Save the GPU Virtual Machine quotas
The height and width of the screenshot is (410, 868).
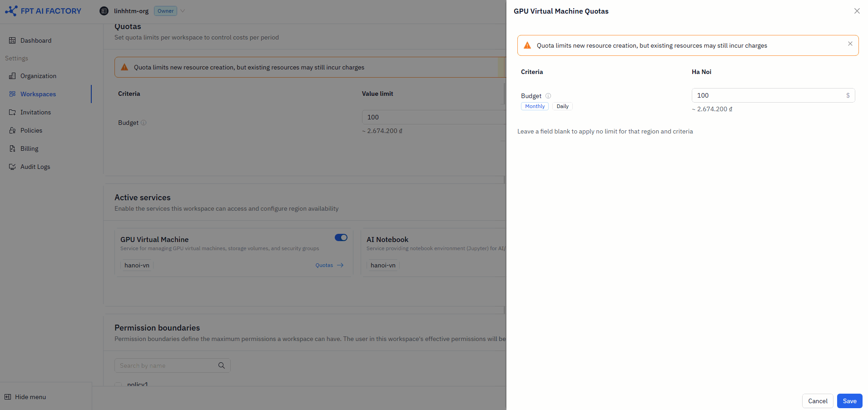click(849, 401)
